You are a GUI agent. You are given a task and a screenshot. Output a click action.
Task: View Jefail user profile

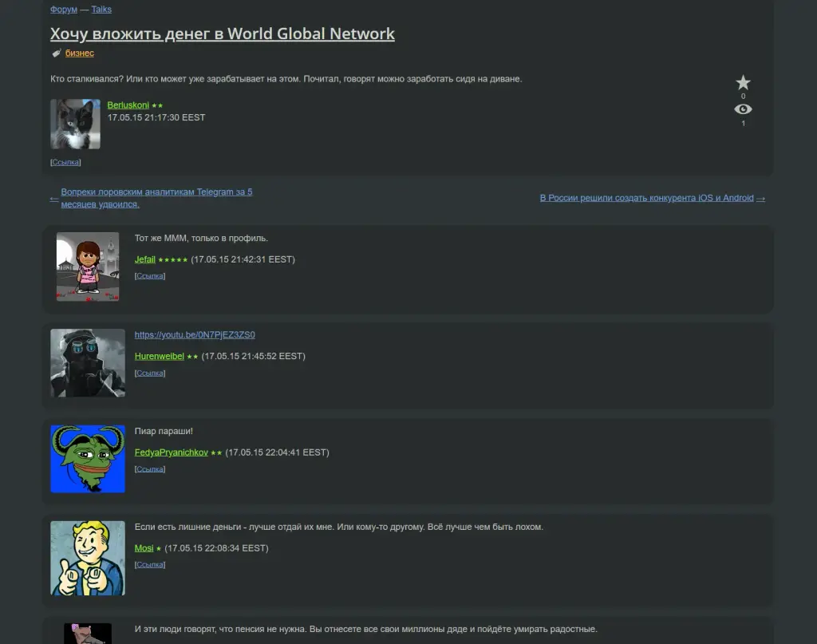[x=145, y=259]
